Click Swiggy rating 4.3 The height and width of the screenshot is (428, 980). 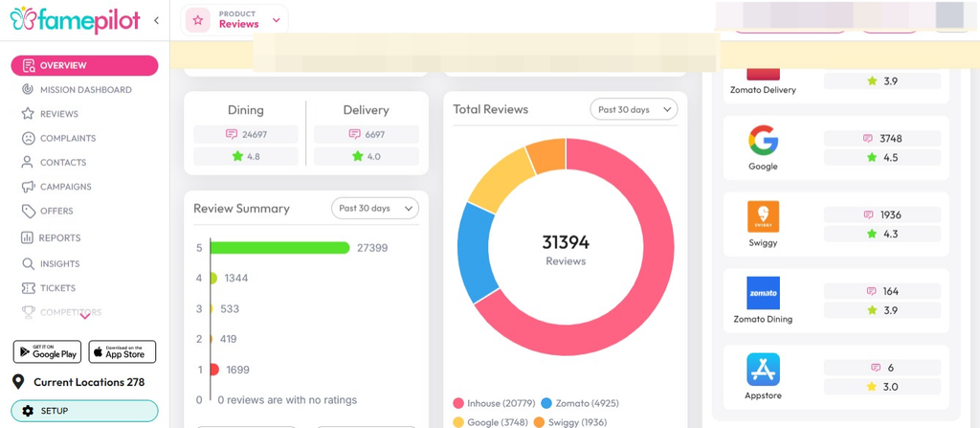(891, 234)
